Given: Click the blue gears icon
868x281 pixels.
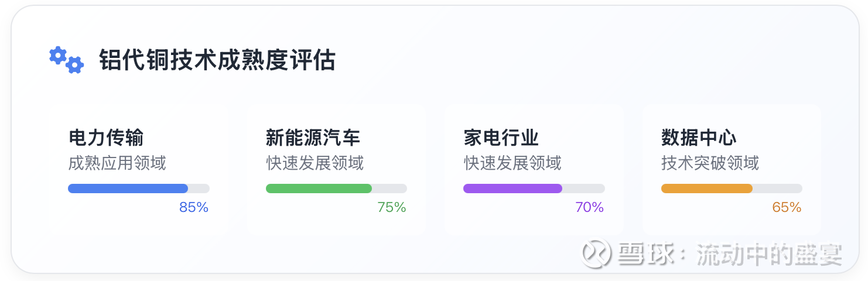Looking at the screenshot, I should 66,60.
